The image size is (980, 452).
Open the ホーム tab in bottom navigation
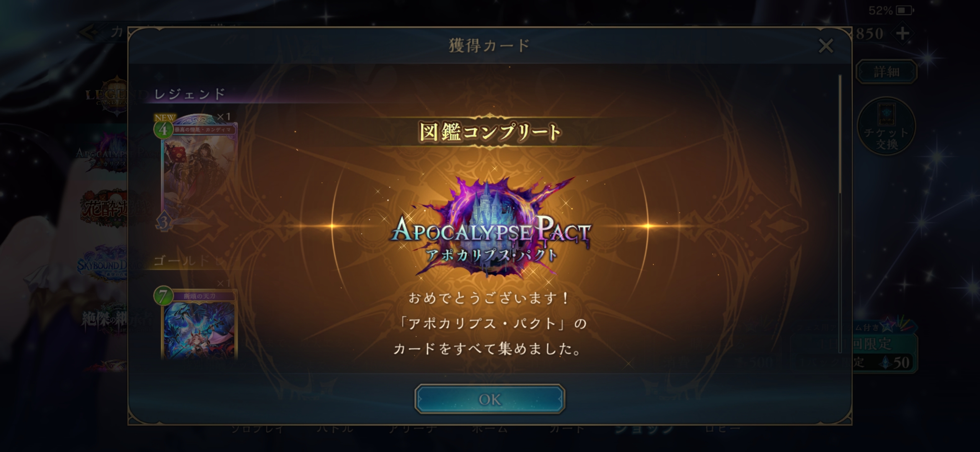pos(490,429)
